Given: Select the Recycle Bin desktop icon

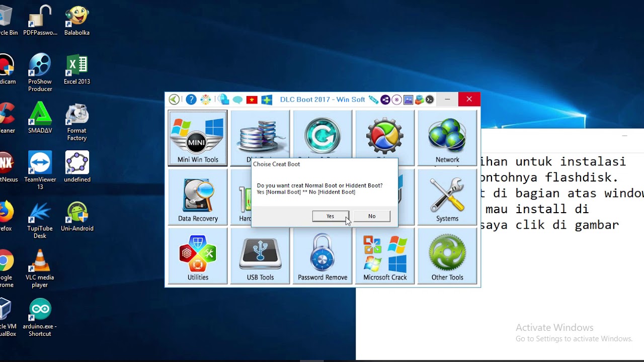Looking at the screenshot, I should [x=7, y=21].
